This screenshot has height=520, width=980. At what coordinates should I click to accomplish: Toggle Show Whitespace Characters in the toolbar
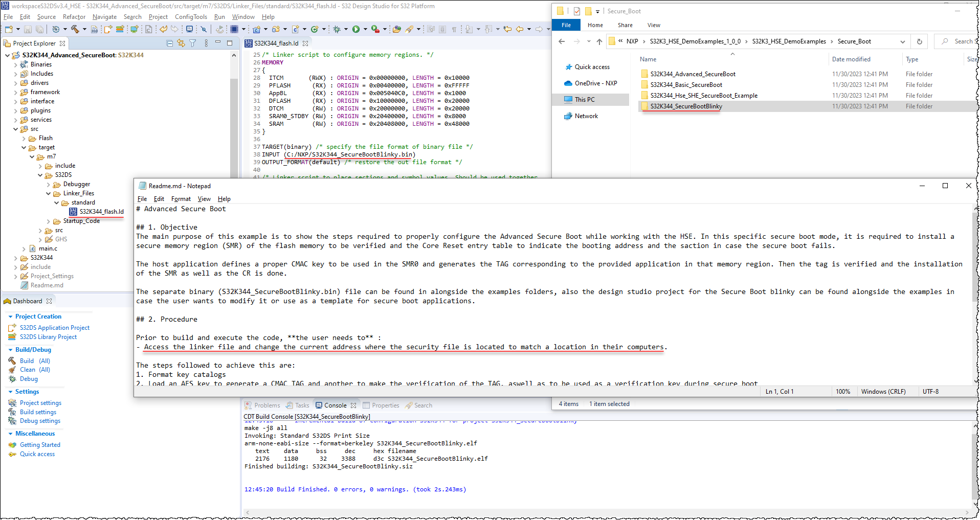click(x=454, y=29)
